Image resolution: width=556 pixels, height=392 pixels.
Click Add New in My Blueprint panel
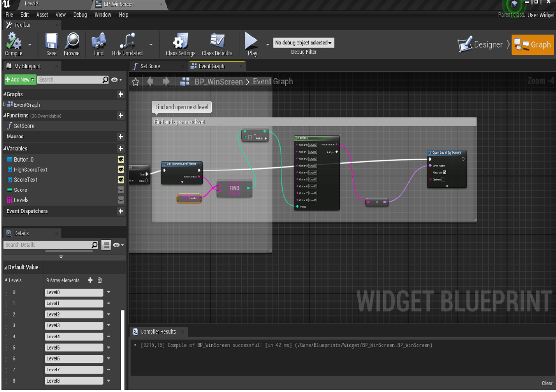tap(20, 79)
